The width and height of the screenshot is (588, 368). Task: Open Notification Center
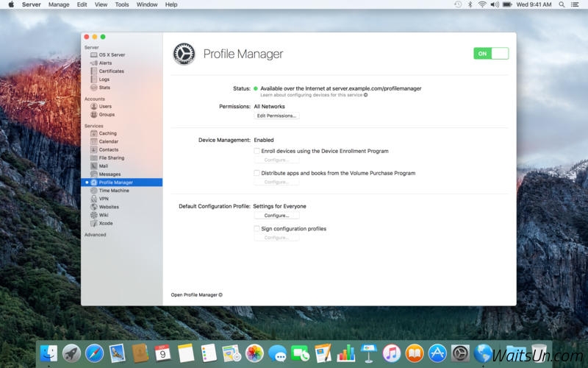575,4
